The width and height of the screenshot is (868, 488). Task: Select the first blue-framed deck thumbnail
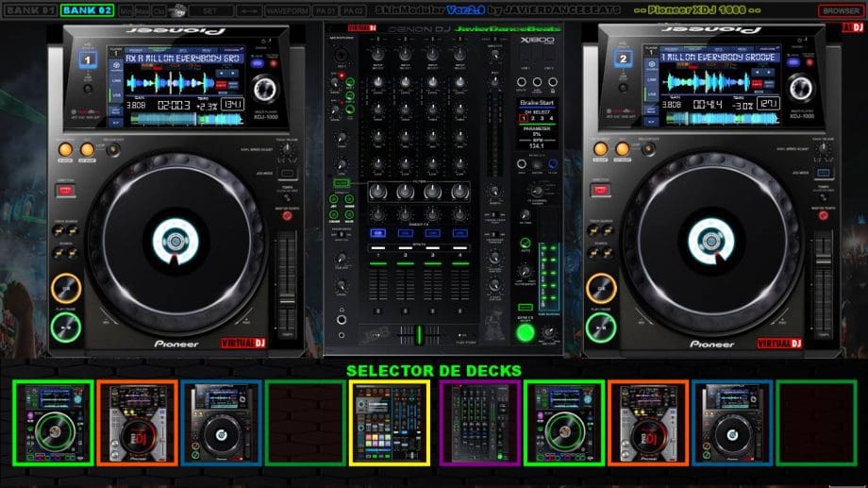point(221,423)
